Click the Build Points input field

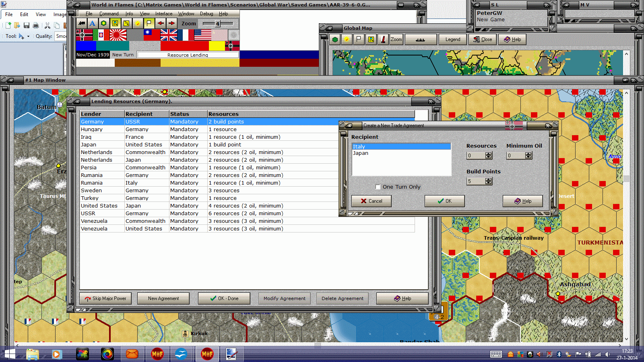point(476,181)
